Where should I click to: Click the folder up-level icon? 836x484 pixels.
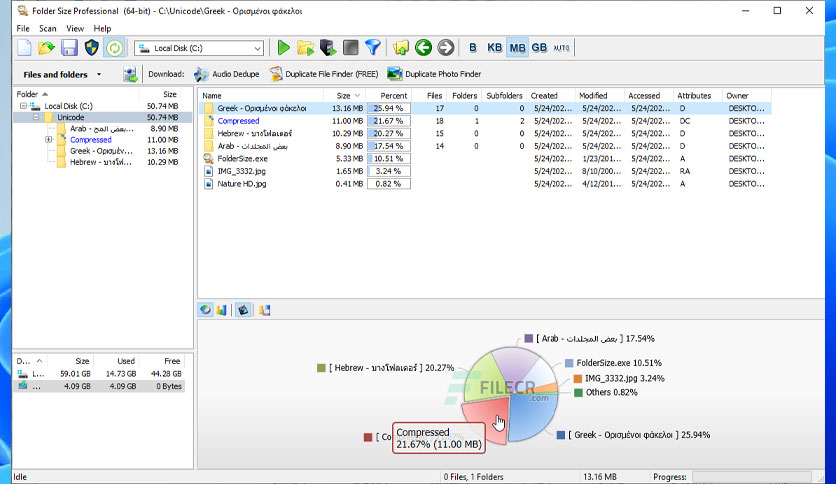coord(400,48)
